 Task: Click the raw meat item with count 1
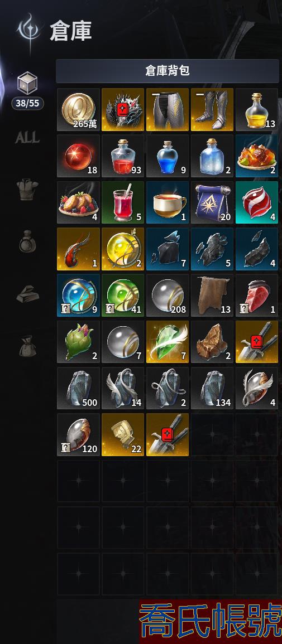pyautogui.click(x=256, y=296)
